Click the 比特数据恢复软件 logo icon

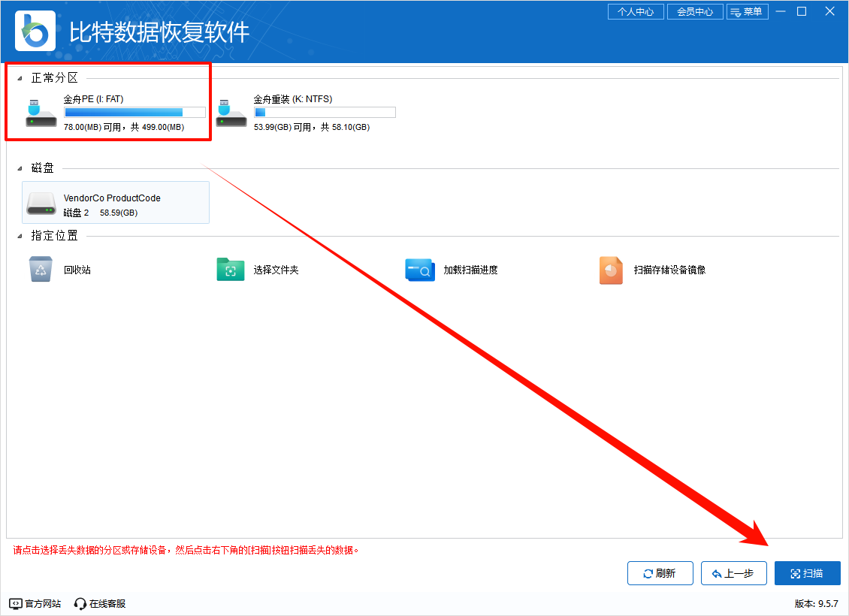pos(35,31)
